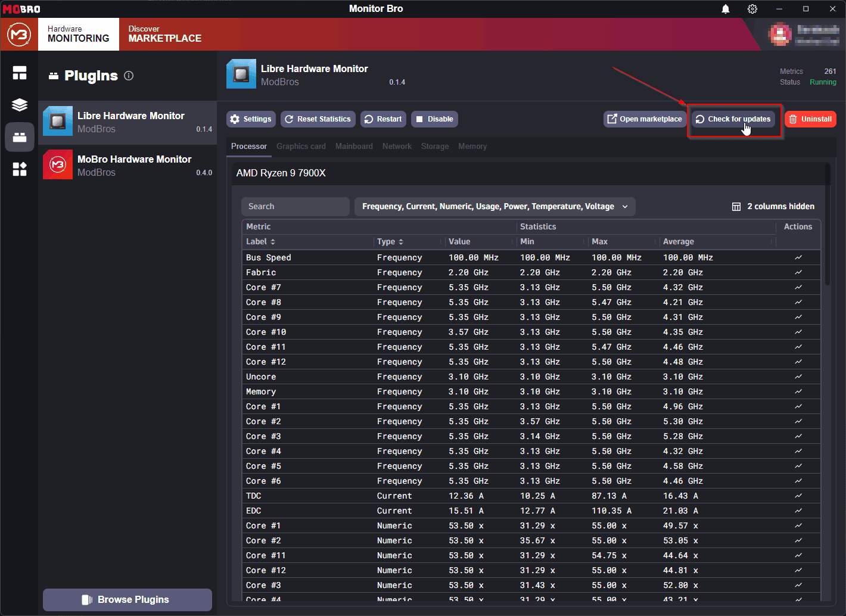The image size is (846, 616).
Task: Click Browse Plugins button
Action: coord(127,600)
